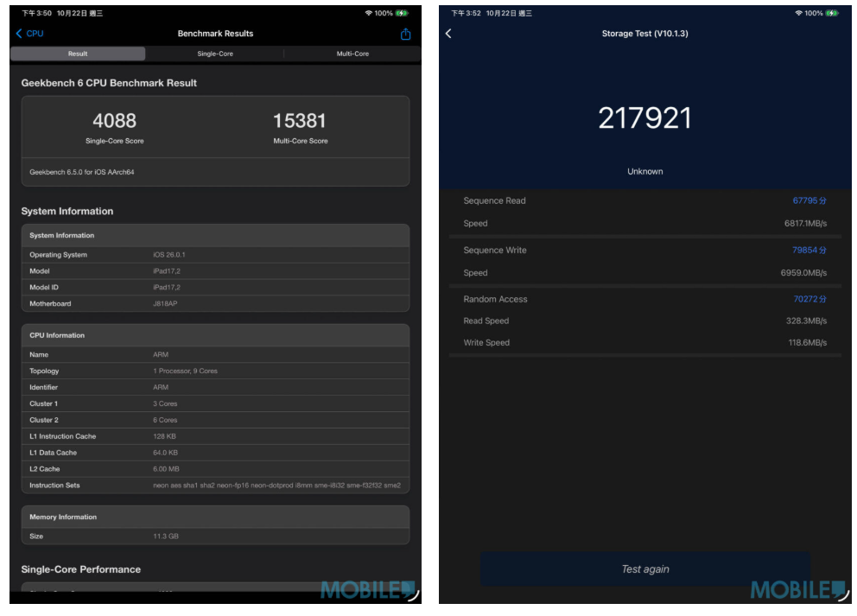The width and height of the screenshot is (857, 616).
Task: Tap the battery icon above Storage Test
Action: coord(831,14)
